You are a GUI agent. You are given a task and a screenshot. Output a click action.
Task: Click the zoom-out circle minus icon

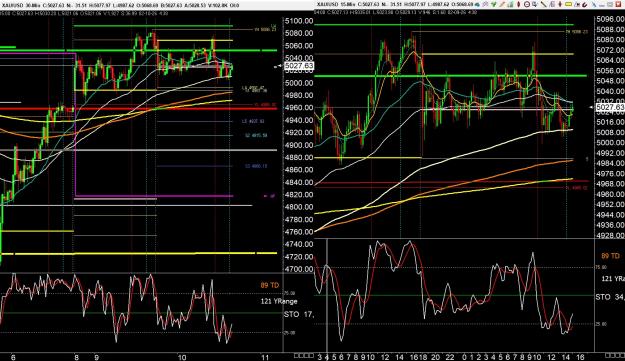[527, 4]
